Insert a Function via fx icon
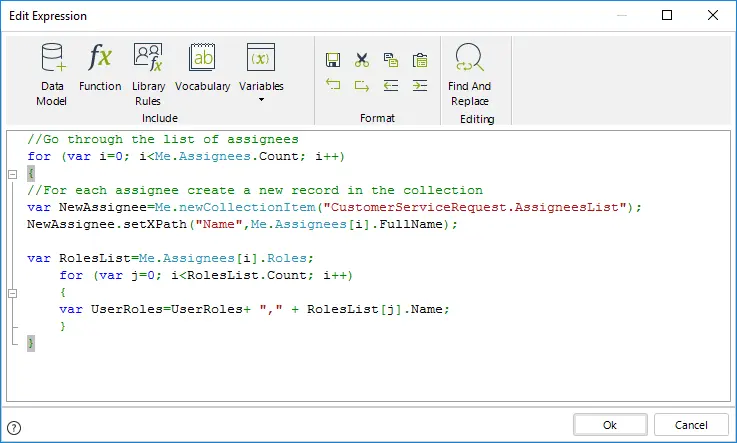The image size is (737, 443). 100,67
